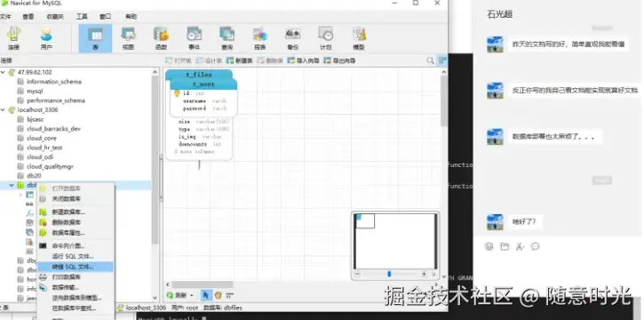Viewport: 644px width, 320px height.
Task: Select the bjsasc database
Action: click(x=35, y=119)
